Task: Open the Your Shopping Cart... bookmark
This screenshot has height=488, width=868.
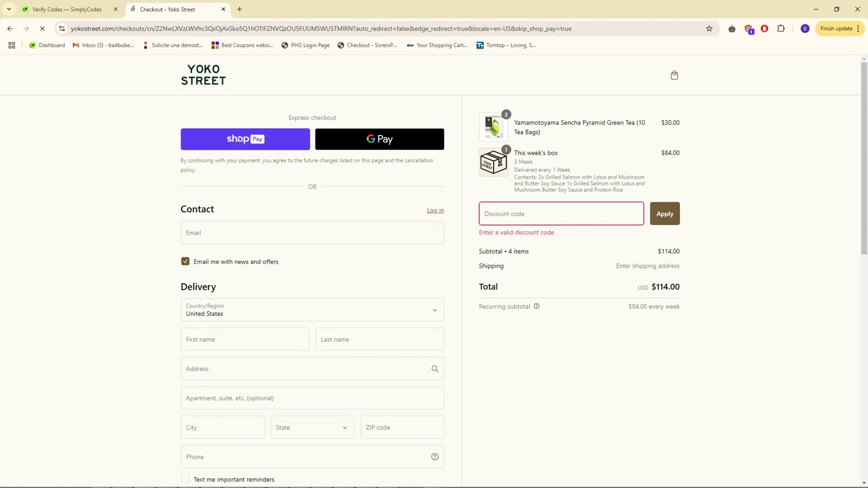Action: tap(437, 45)
